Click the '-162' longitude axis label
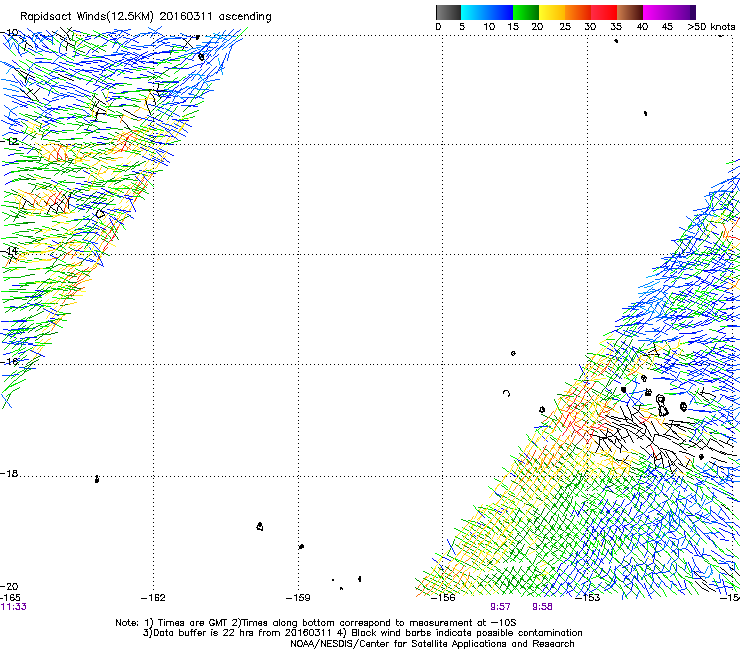Image resolution: width=740 pixels, height=650 pixels. coord(153,598)
